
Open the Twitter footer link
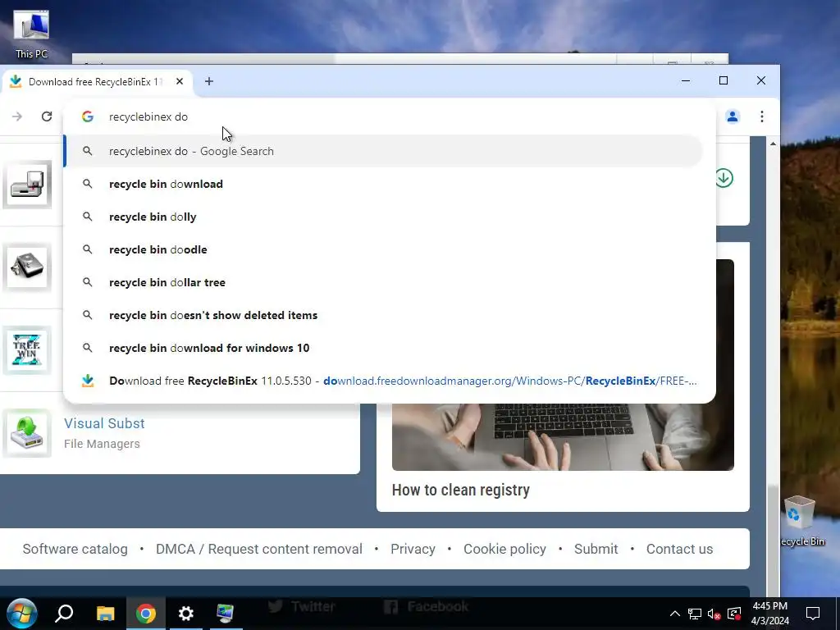click(x=302, y=606)
